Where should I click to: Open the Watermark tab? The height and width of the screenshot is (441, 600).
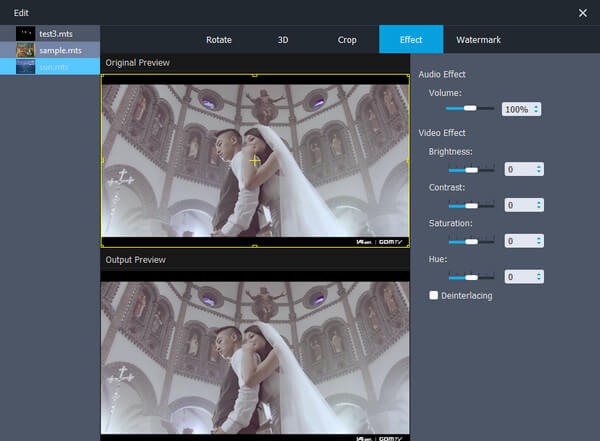(x=478, y=40)
